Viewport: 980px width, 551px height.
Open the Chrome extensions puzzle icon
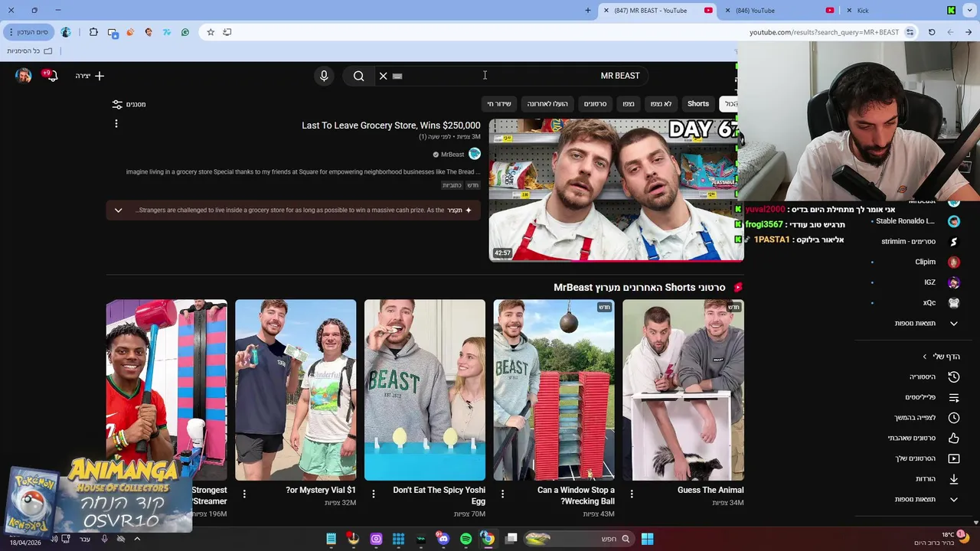93,32
